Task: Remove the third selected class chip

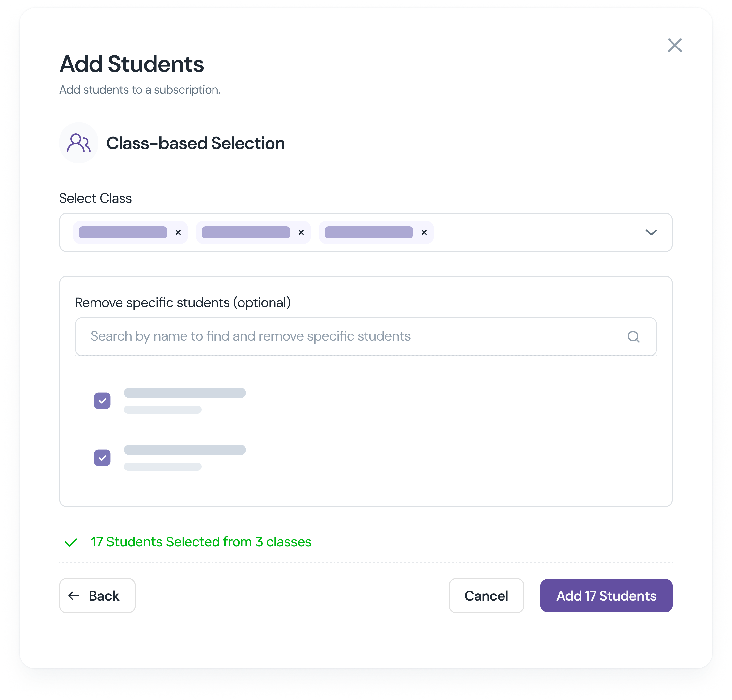Action: tap(424, 232)
